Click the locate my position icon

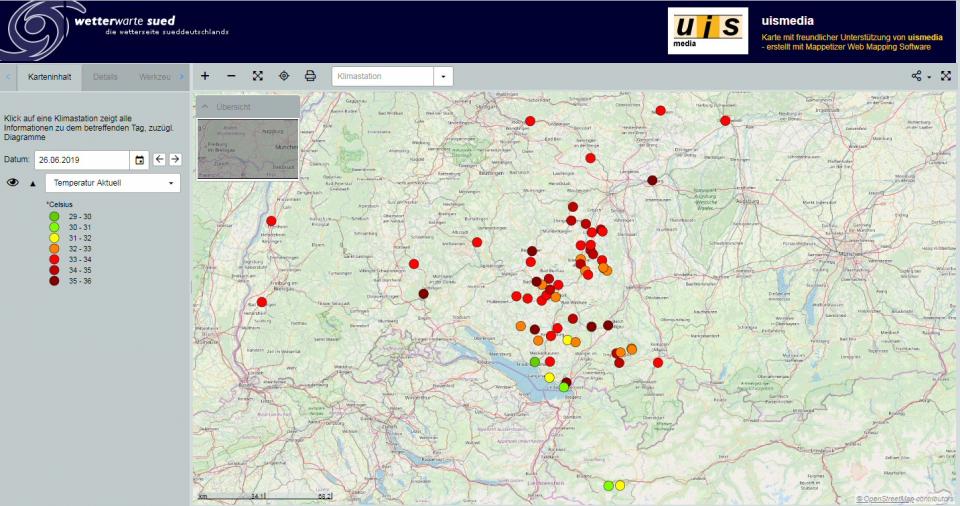coord(284,76)
